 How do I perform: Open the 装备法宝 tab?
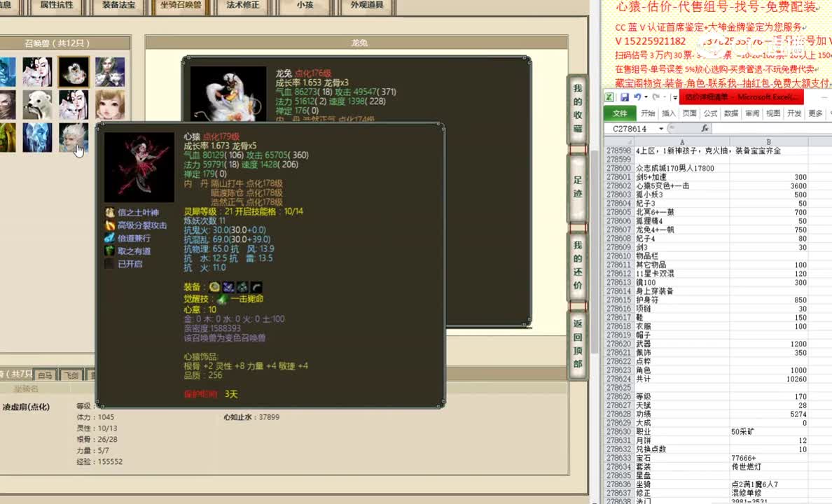tap(119, 6)
